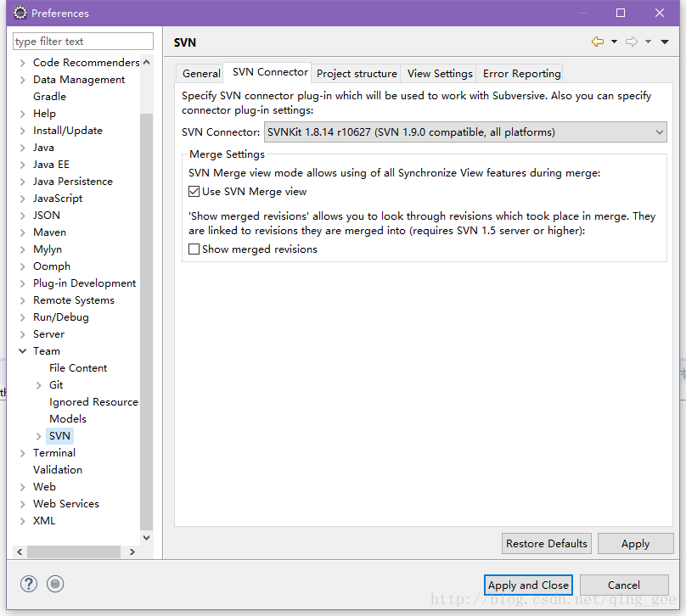Click the back navigation arrow icon

point(597,42)
